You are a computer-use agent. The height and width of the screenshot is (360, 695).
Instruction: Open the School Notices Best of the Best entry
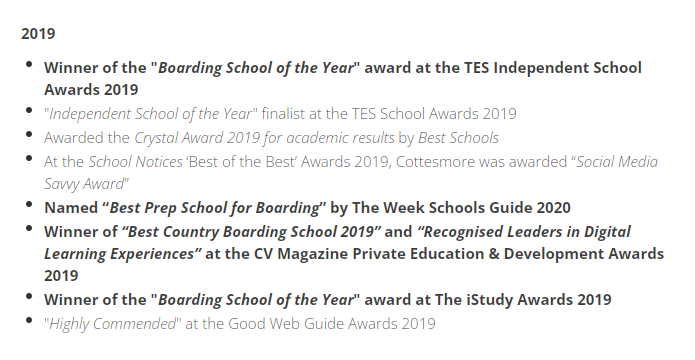pos(351,172)
